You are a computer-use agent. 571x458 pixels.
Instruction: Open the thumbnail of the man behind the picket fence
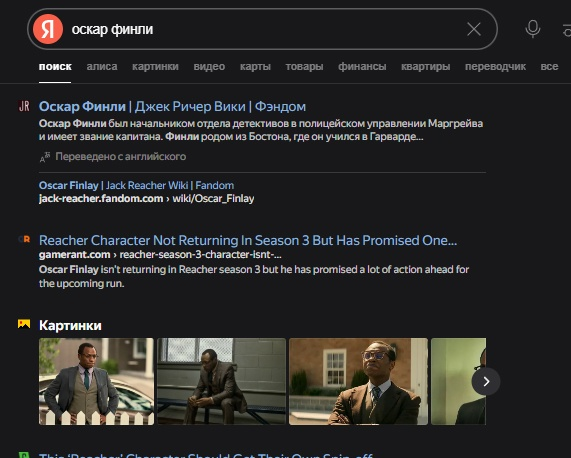[x=96, y=381]
